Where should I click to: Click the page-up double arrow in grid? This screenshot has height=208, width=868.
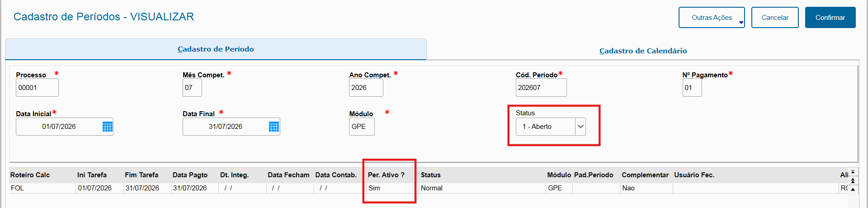coord(853,180)
